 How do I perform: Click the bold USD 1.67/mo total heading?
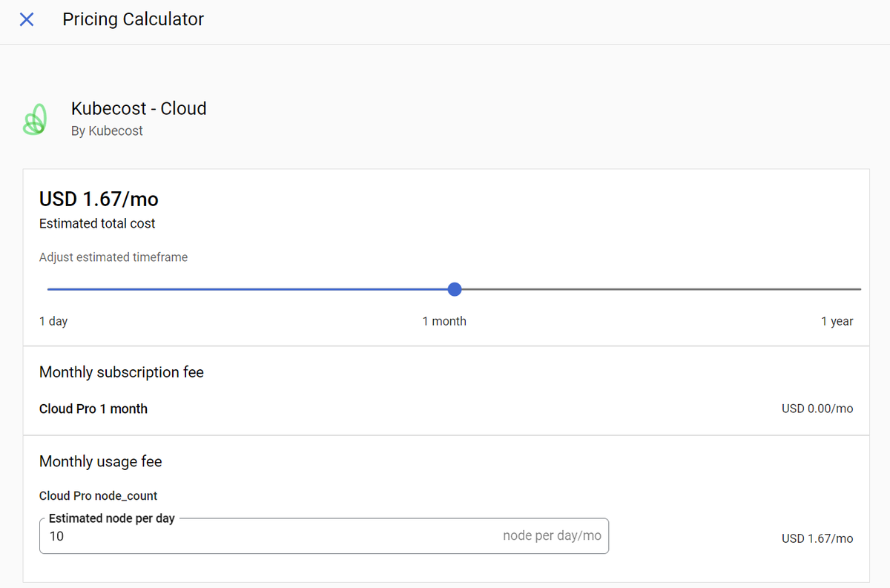[99, 199]
